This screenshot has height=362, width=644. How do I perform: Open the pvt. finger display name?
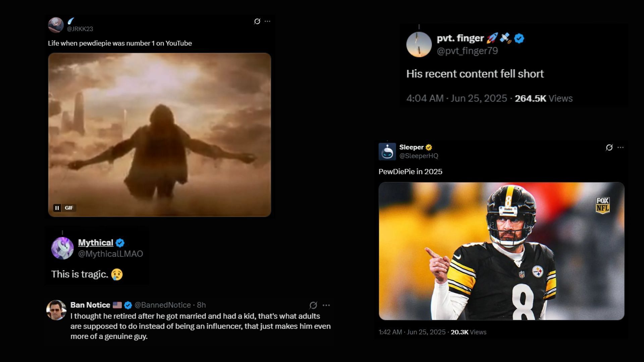coord(460,38)
